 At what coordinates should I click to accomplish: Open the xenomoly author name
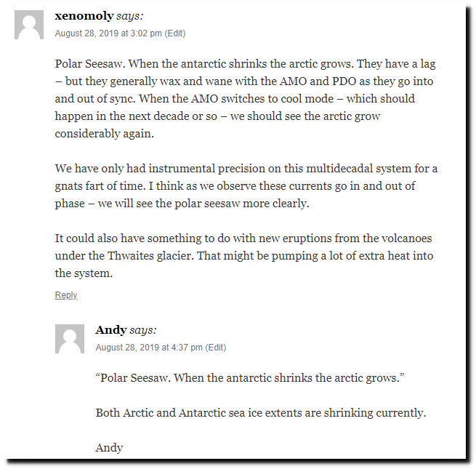tap(84, 15)
